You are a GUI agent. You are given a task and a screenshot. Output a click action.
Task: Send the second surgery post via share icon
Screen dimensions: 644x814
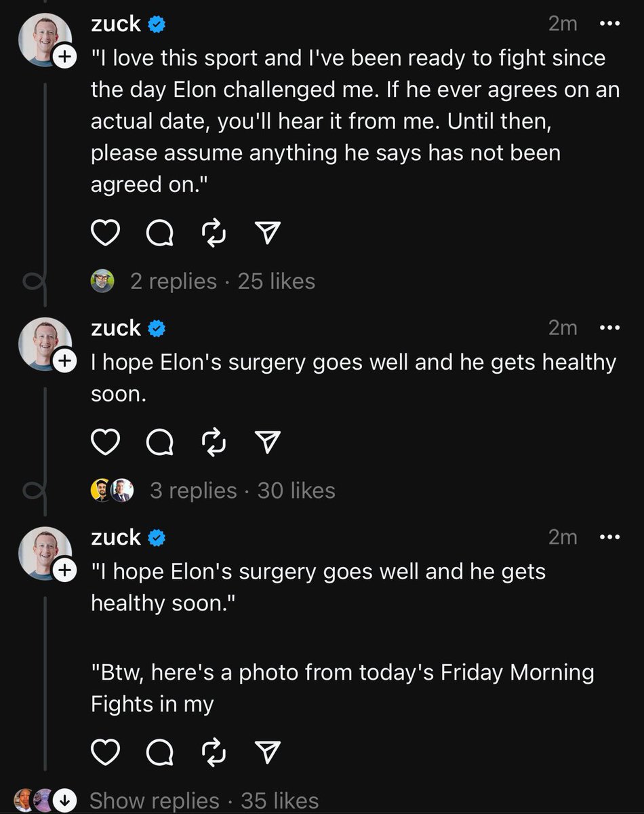(268, 442)
